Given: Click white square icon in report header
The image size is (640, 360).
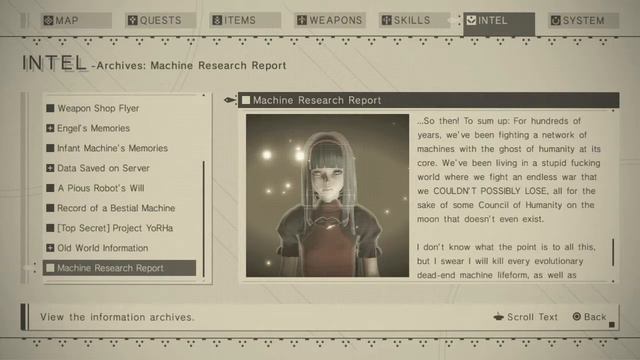Looking at the screenshot, I should coord(246,100).
